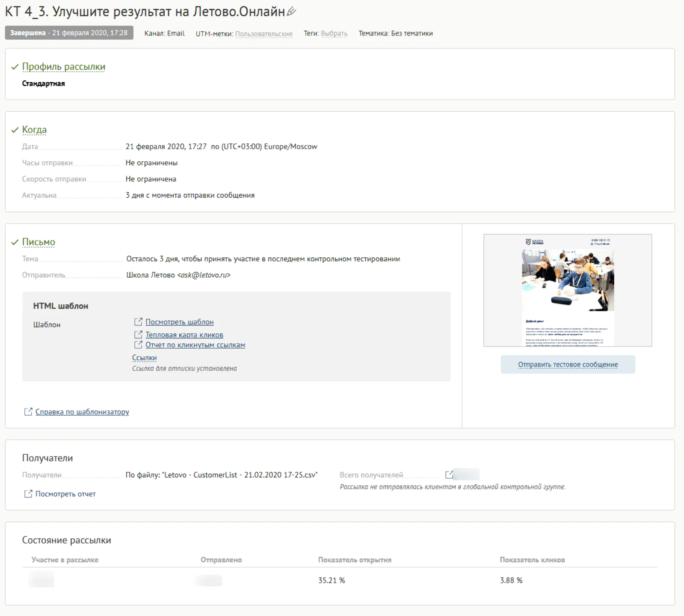Screen dimensions: 684x616
Task: Click Канал: Email label
Action: pyautogui.click(x=164, y=33)
